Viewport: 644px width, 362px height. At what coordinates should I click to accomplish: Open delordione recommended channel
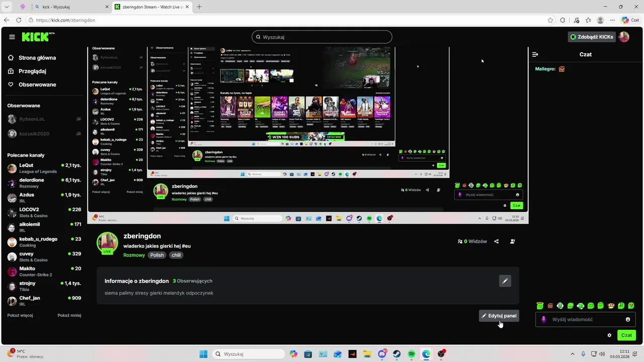44,183
